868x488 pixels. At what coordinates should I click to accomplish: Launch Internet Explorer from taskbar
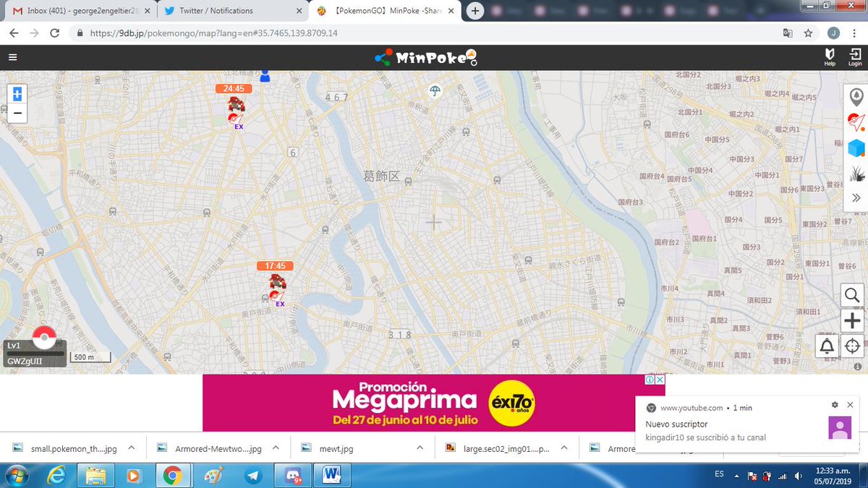tap(56, 475)
